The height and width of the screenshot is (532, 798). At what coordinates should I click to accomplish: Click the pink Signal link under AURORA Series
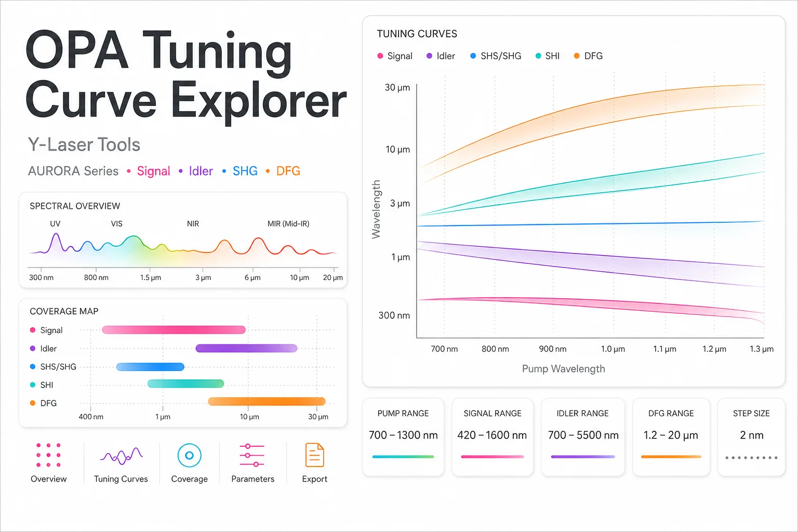tap(153, 171)
